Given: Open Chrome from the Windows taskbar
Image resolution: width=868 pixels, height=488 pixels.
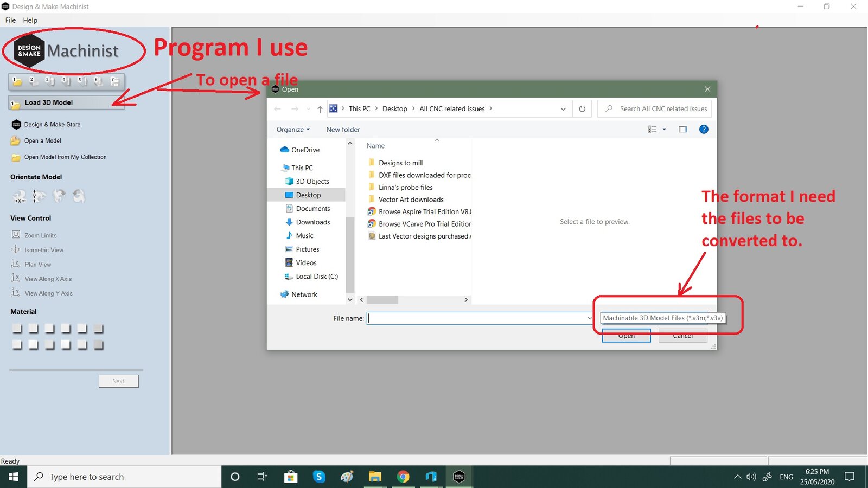Looking at the screenshot, I should 403,477.
